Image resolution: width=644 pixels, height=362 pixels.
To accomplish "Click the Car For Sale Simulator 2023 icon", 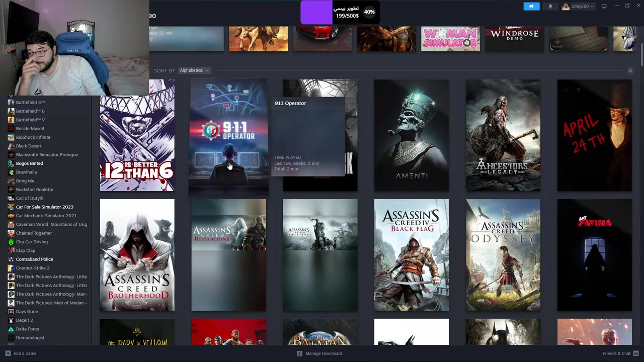I will [x=11, y=207].
